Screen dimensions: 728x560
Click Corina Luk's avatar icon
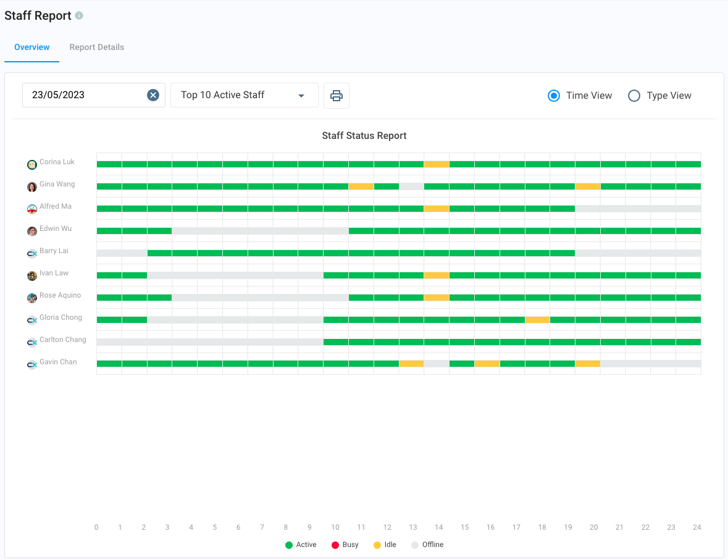tap(32, 164)
